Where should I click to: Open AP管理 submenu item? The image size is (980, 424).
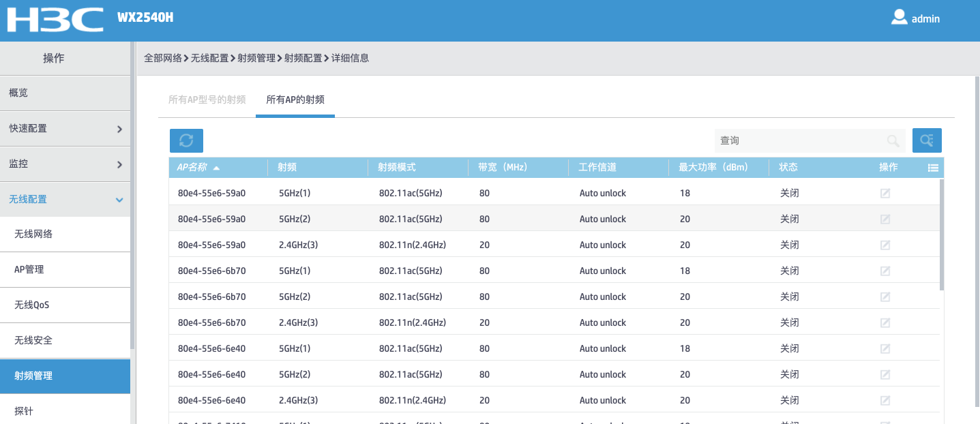pos(65,270)
